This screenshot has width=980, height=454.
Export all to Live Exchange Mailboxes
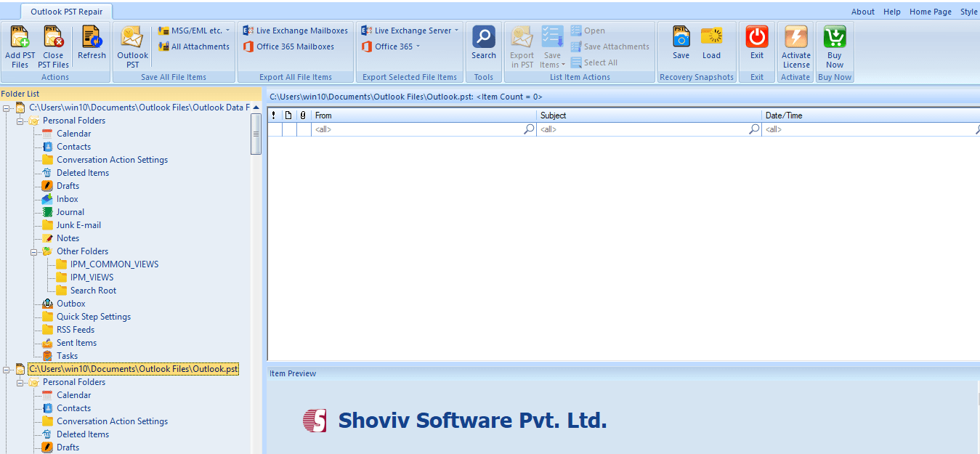(x=295, y=31)
